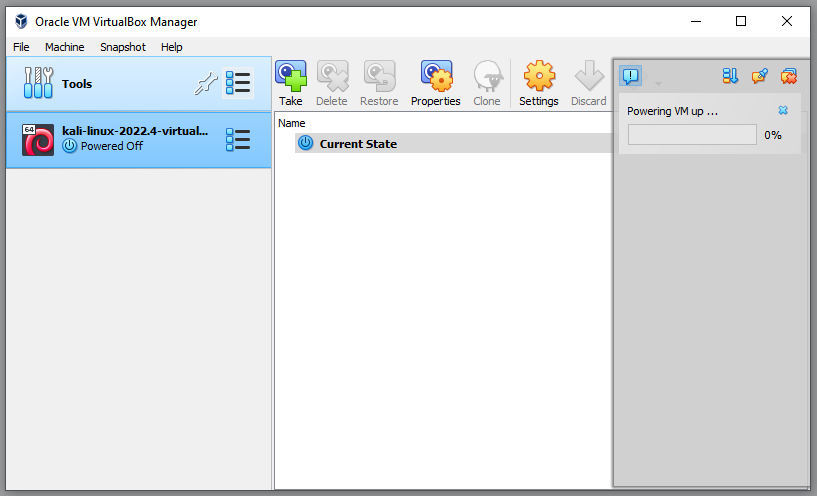Click the Delete snapshot icon
Viewport: 817px width, 496px height.
click(x=332, y=77)
